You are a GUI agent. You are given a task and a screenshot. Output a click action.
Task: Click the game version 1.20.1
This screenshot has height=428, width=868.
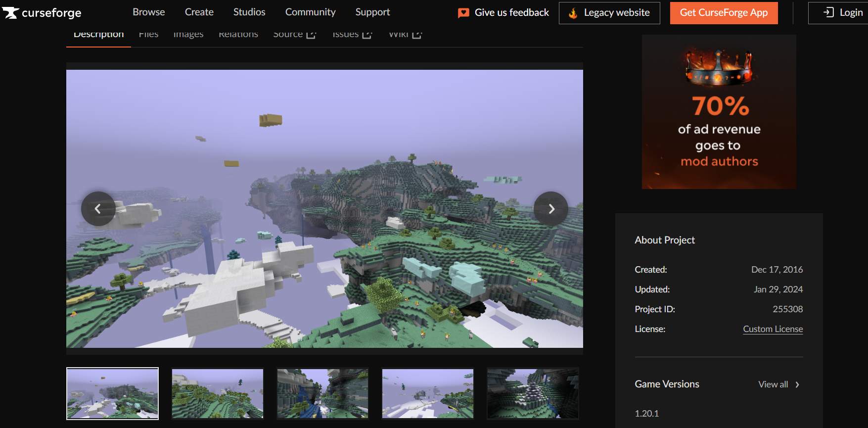pos(647,414)
